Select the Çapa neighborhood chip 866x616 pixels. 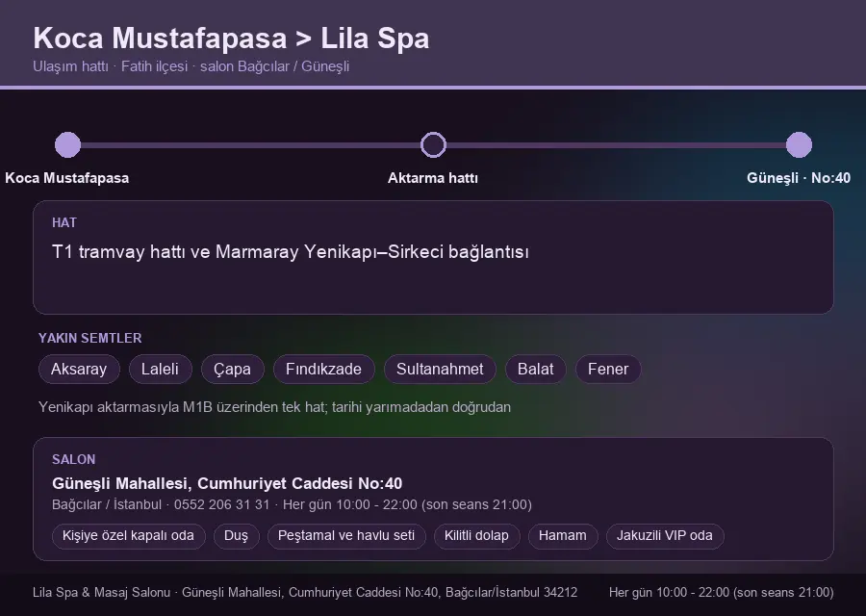pyautogui.click(x=233, y=369)
